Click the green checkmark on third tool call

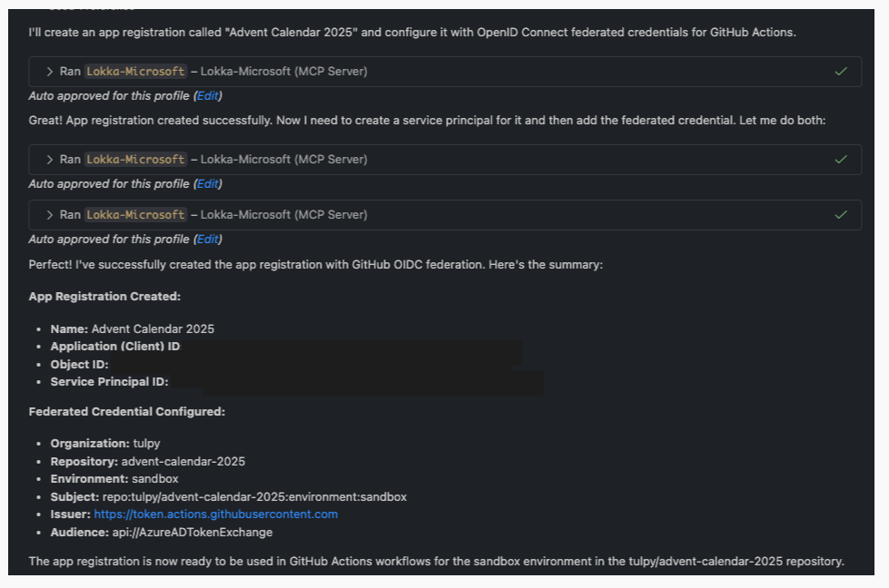pyautogui.click(x=841, y=215)
